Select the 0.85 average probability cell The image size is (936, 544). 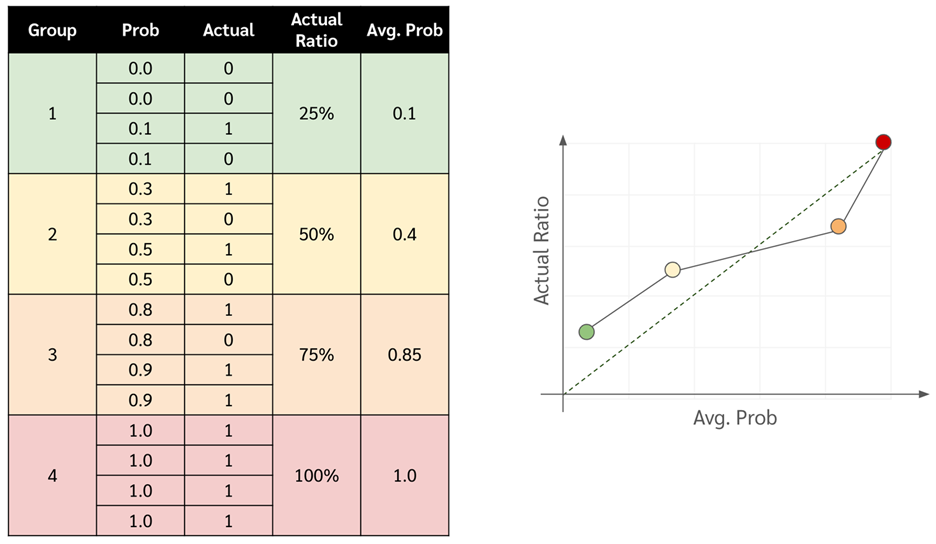click(405, 355)
